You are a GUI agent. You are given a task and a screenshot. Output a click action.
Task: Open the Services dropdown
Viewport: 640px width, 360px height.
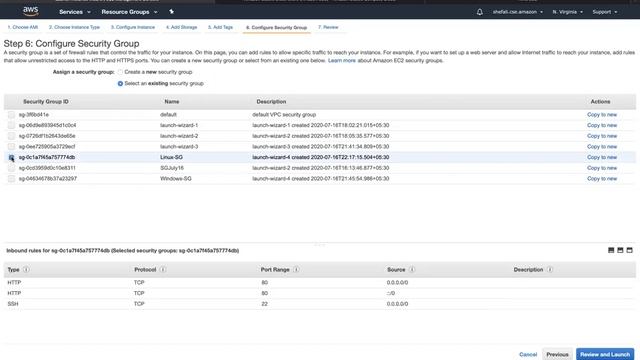point(75,12)
